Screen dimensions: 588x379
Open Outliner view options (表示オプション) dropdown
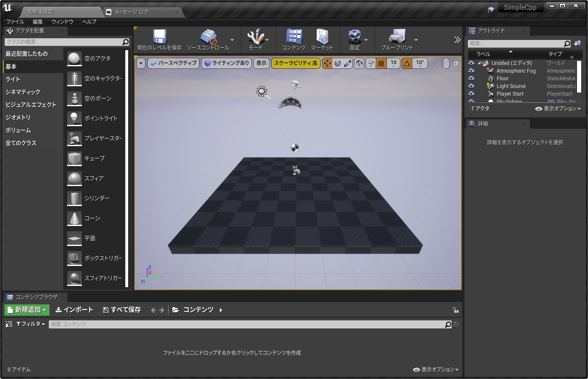point(558,109)
